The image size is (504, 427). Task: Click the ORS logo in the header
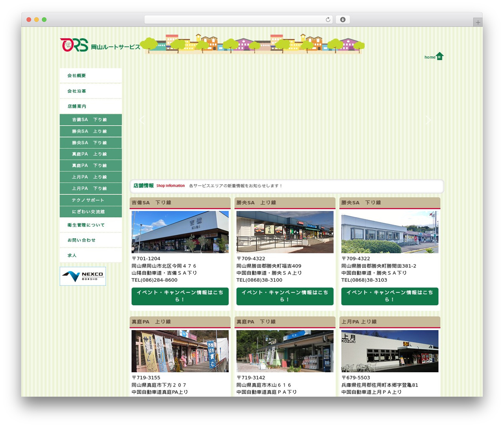coord(74,45)
